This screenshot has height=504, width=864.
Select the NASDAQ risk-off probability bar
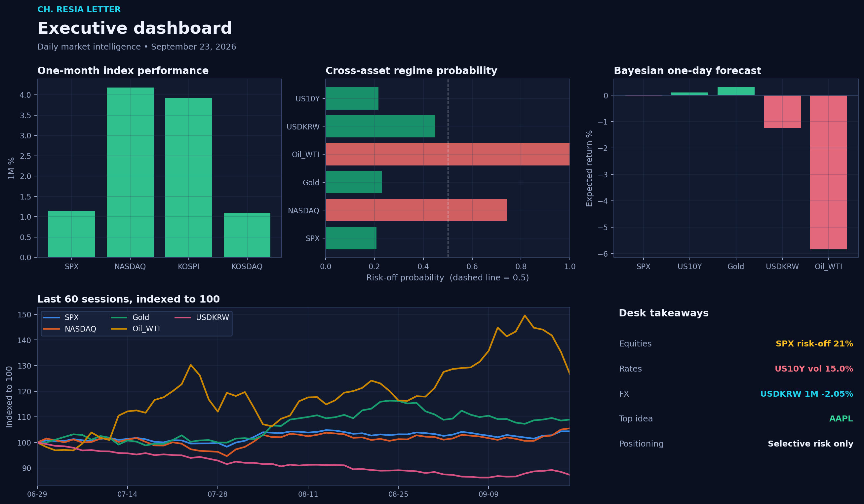pos(416,210)
